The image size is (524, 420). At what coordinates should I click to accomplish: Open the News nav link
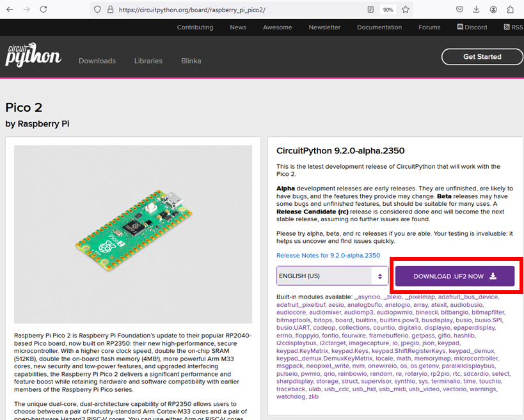238,27
